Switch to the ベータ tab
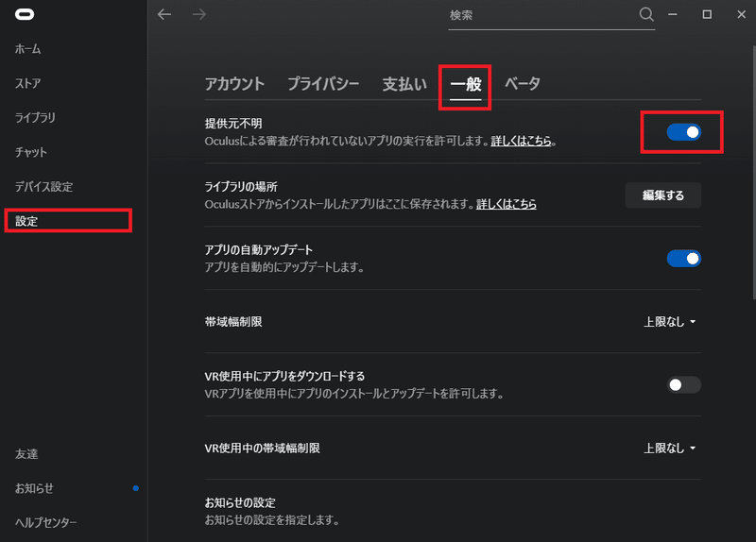Image resolution: width=756 pixels, height=542 pixels. (523, 84)
